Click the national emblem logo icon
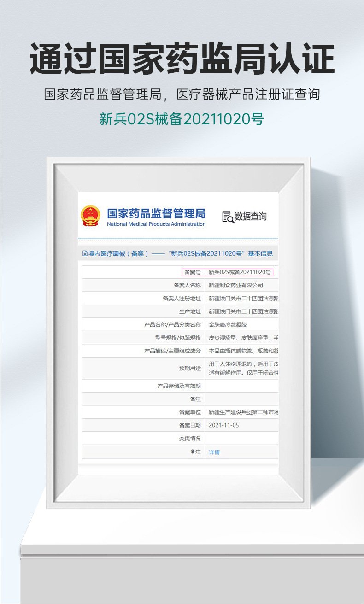 (90, 216)
